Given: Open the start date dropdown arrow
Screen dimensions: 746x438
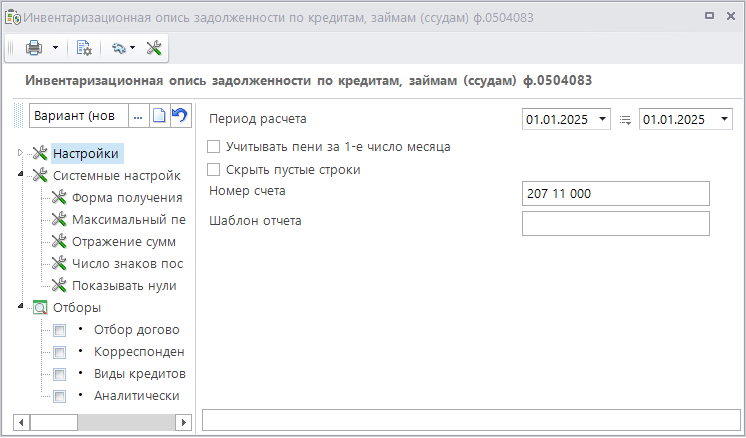Looking at the screenshot, I should pyautogui.click(x=602, y=119).
